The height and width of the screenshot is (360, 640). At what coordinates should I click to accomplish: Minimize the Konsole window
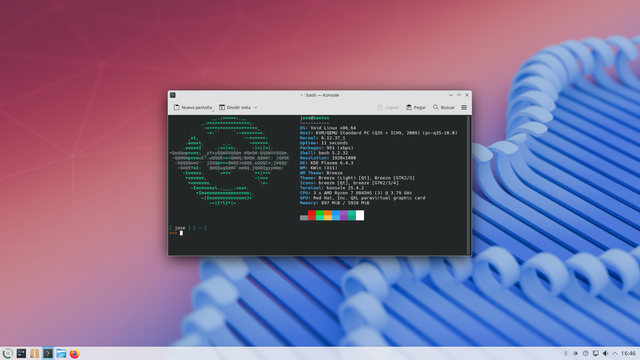click(x=451, y=95)
